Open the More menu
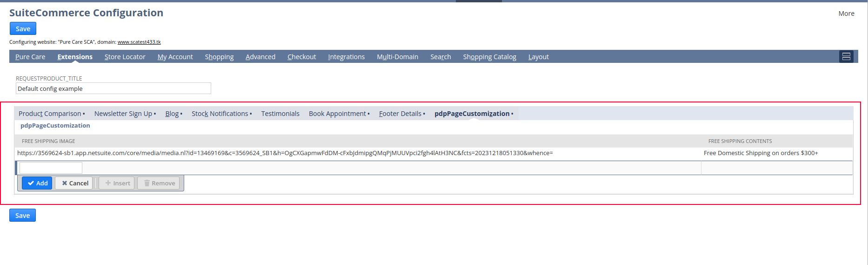The width and height of the screenshot is (868, 265). click(846, 14)
